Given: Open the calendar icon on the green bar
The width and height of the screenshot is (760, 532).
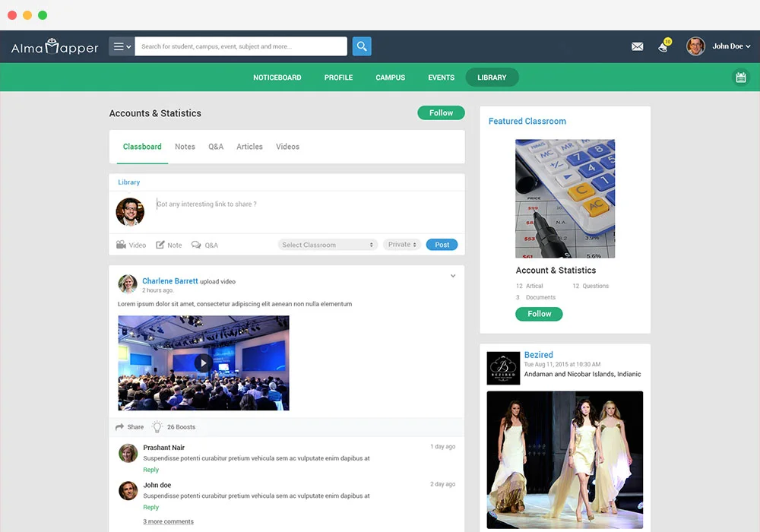Looking at the screenshot, I should coord(741,77).
